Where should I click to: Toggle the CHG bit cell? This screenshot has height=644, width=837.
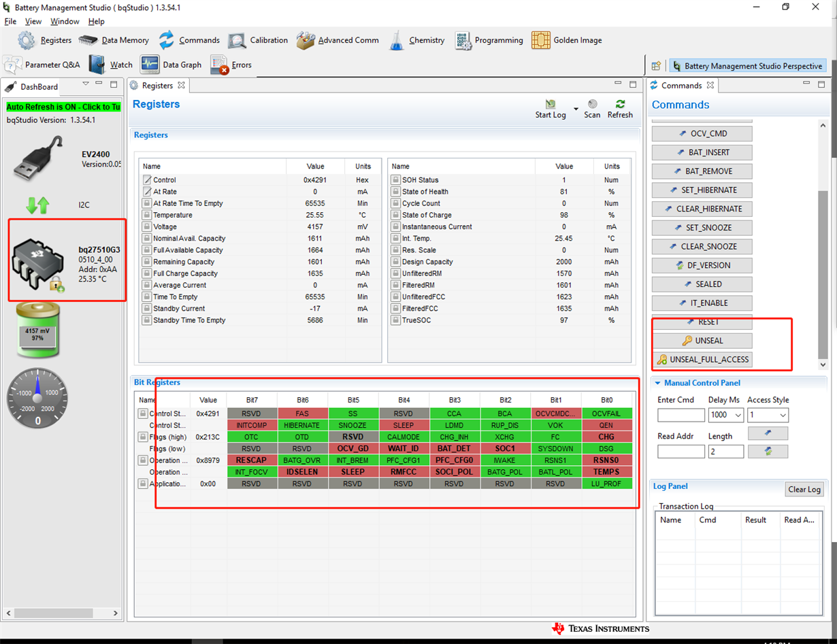(606, 437)
